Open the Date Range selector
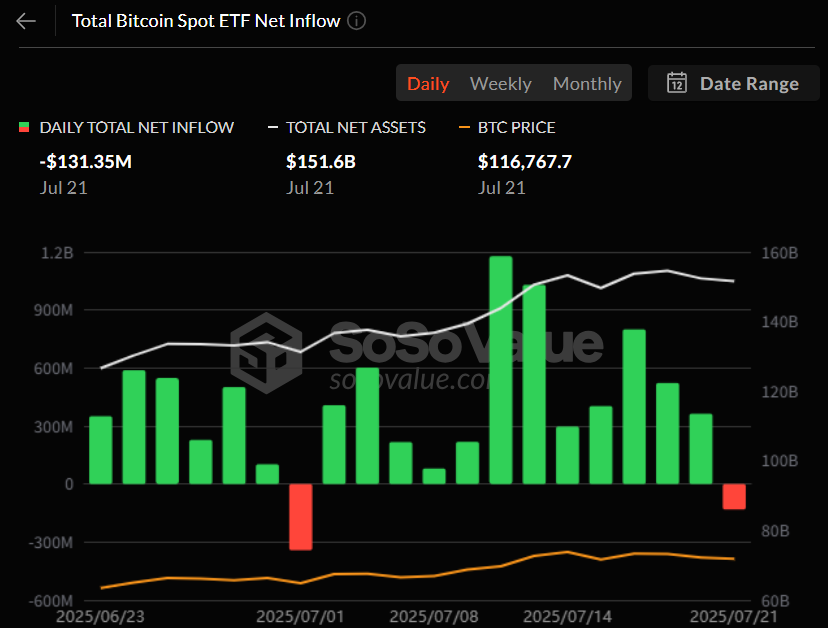Viewport: 828px width, 628px height. pos(734,84)
